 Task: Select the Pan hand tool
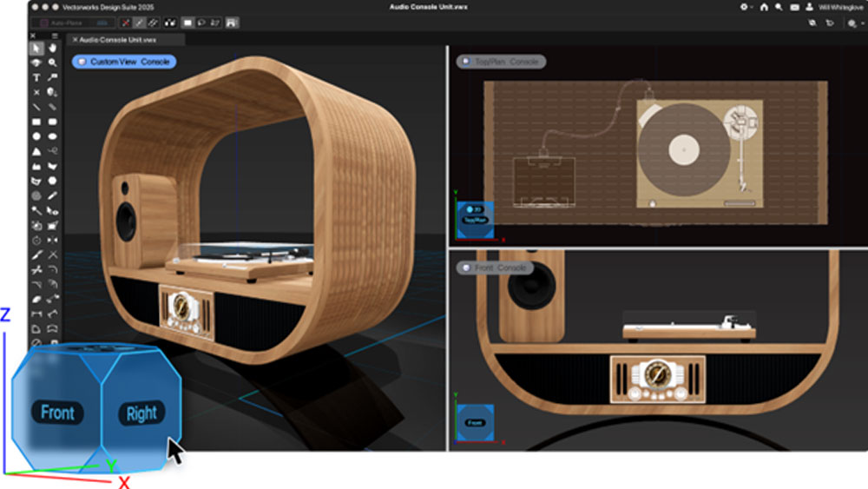pos(53,49)
